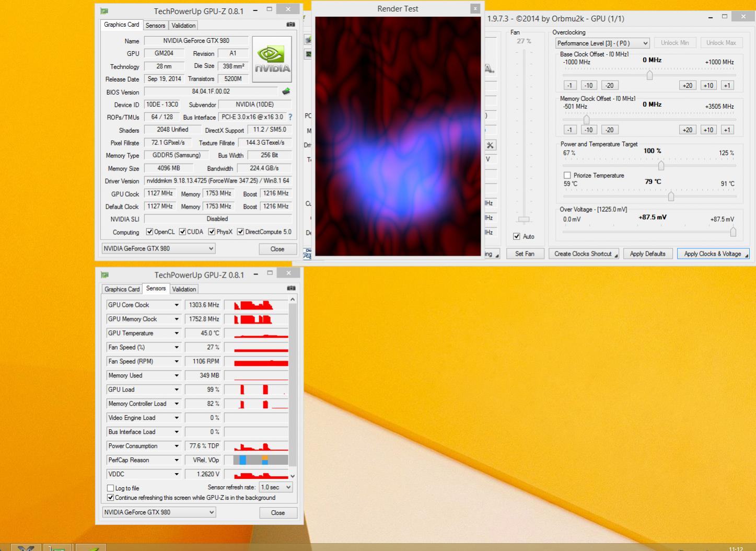756x551 pixels.
Task: Open Performance Level dropdown
Action: click(x=602, y=43)
